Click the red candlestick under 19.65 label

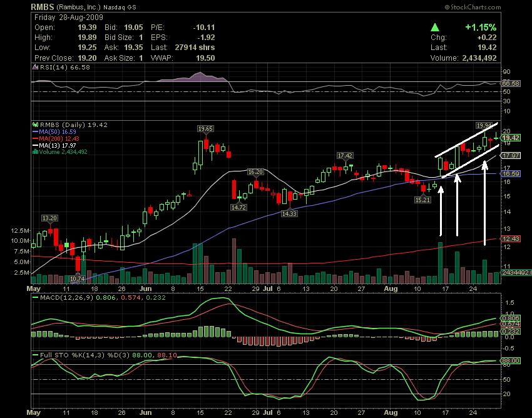pyautogui.click(x=206, y=144)
